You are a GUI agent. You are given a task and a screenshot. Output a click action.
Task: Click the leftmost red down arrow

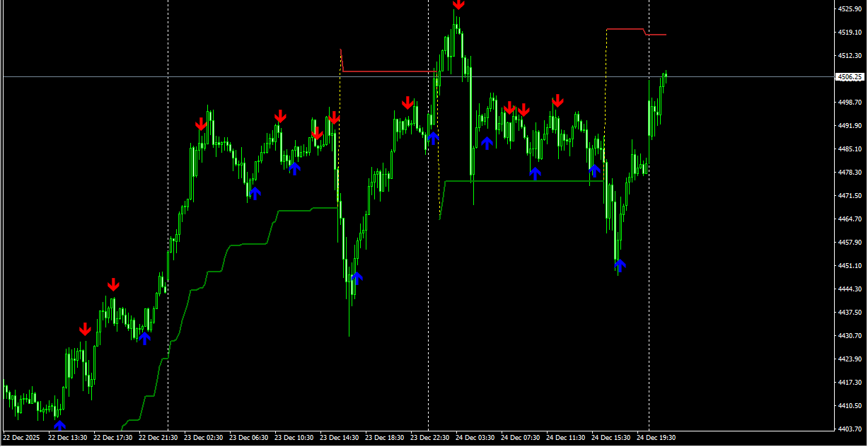pos(85,329)
